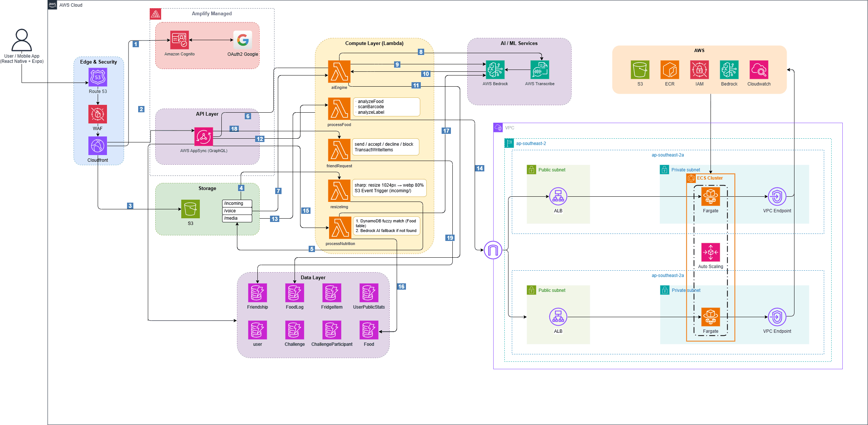
Task: Select the aiEngine Lambda icon
Action: tap(339, 71)
